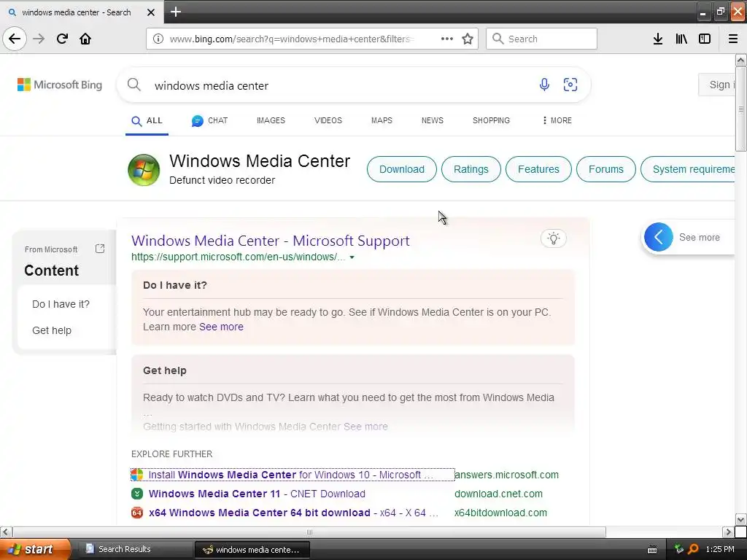Show site information icon in address bar
747x560 pixels.
pyautogui.click(x=158, y=39)
